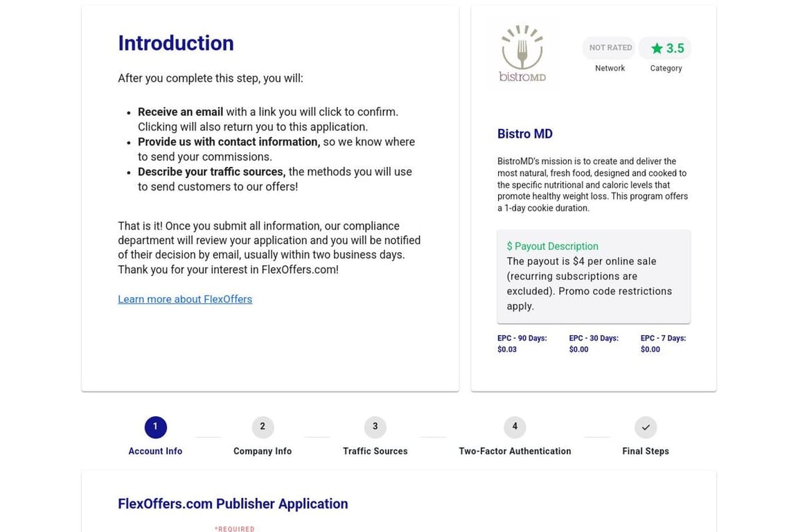
Task: Click the Account Info step label
Action: 155,451
